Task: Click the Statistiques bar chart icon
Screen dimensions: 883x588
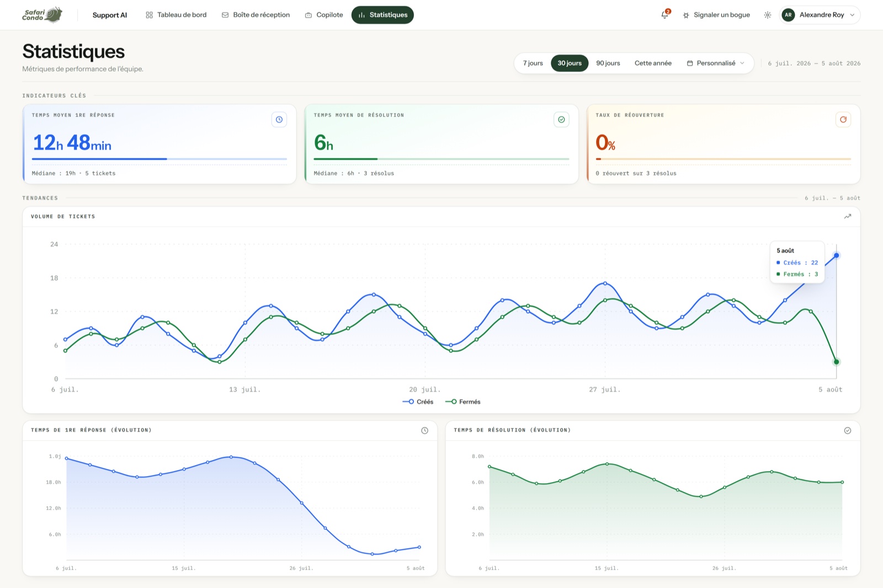Action: click(361, 15)
